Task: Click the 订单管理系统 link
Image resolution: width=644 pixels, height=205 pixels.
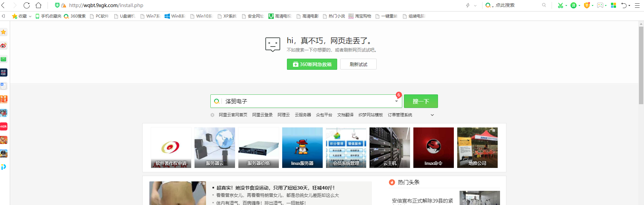Action: 400,115
